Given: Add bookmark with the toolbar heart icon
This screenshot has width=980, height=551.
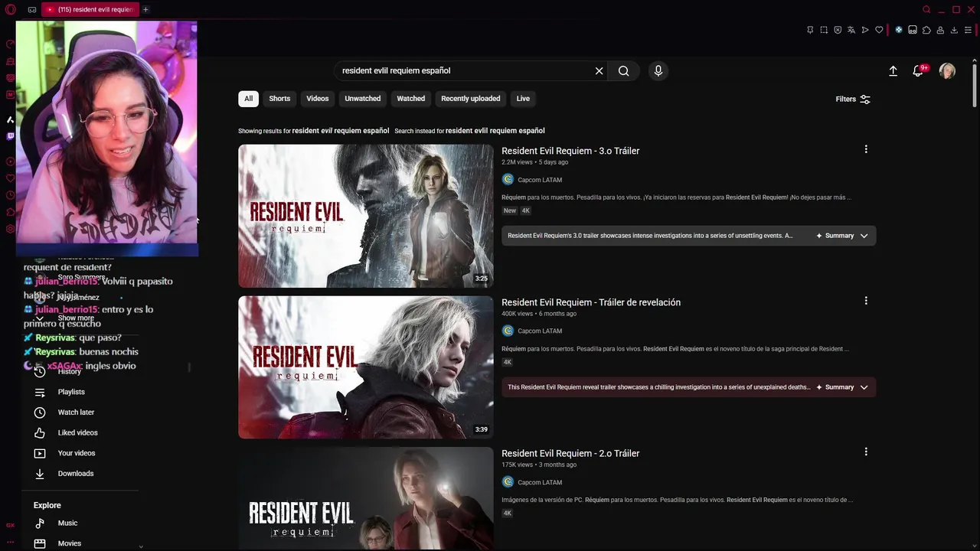Looking at the screenshot, I should coord(879,30).
